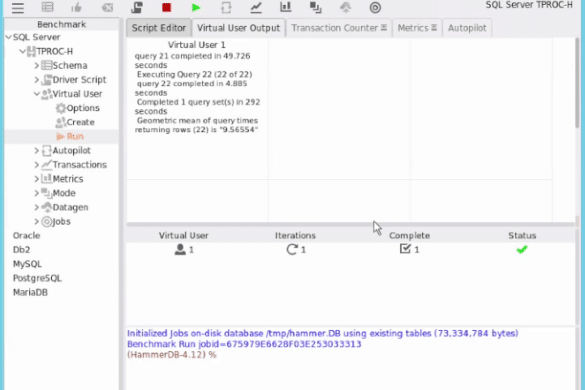Click the geometric mean result text
585x390 pixels.
coord(197,125)
